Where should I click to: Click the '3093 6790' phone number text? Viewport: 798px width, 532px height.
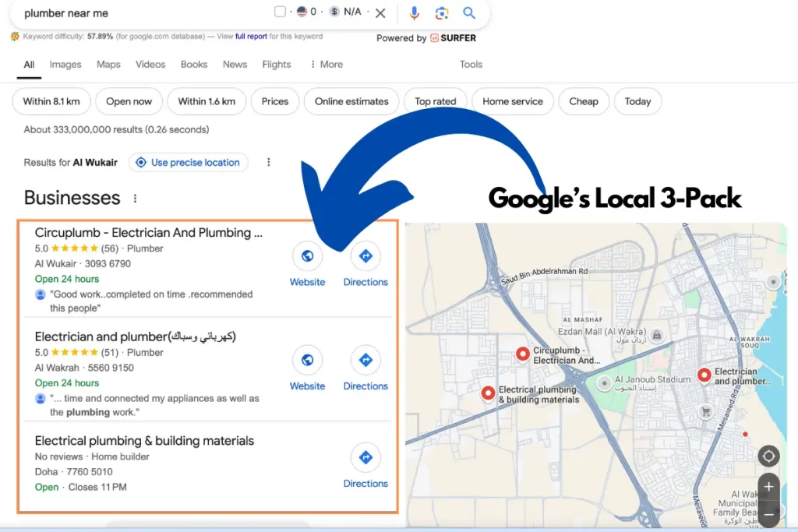(108, 263)
